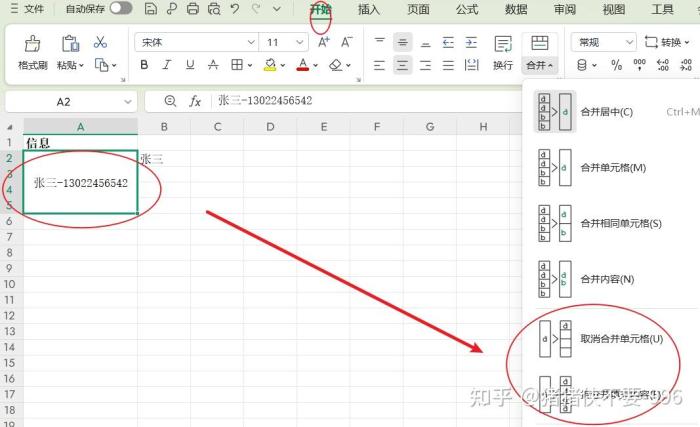Select Align Left icon
This screenshot has height=427, width=700.
[x=379, y=66]
